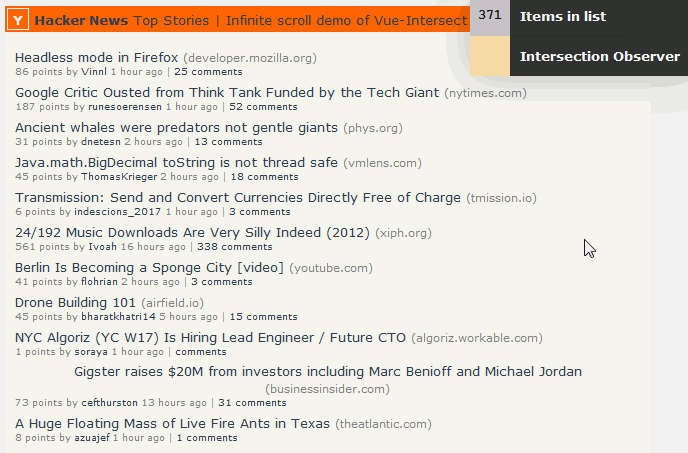Open the Google Critic Ousted story
This screenshot has width=688, height=453.
tap(227, 93)
